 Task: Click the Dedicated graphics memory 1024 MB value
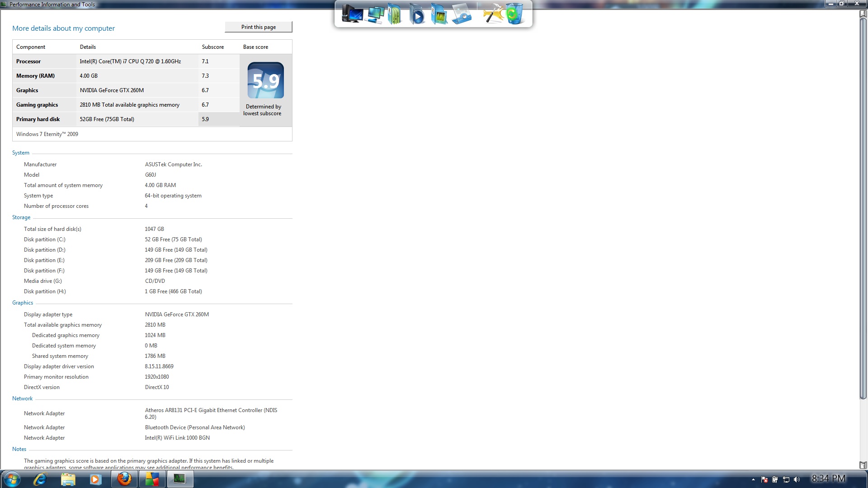point(155,335)
